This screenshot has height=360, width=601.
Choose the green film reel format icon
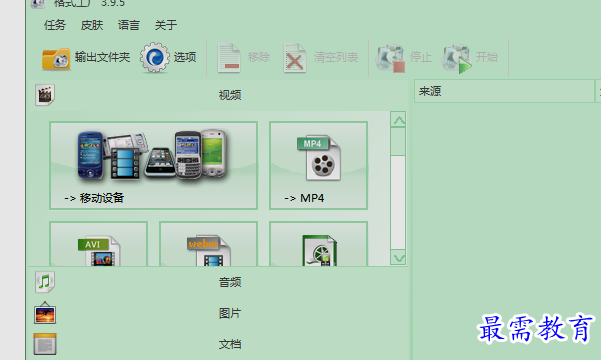[319, 251]
